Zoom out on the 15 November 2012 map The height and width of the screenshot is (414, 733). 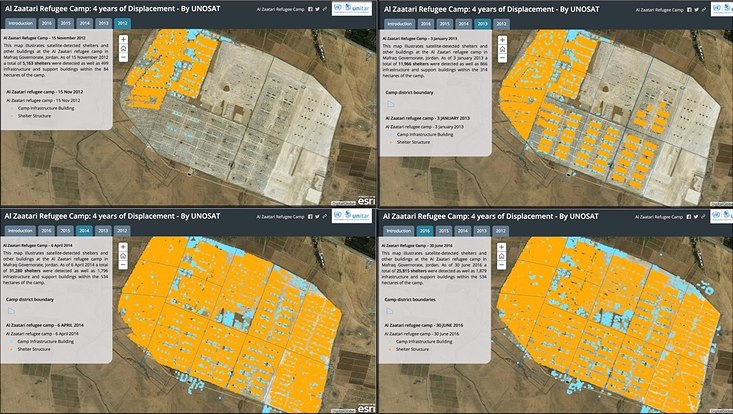123,57
